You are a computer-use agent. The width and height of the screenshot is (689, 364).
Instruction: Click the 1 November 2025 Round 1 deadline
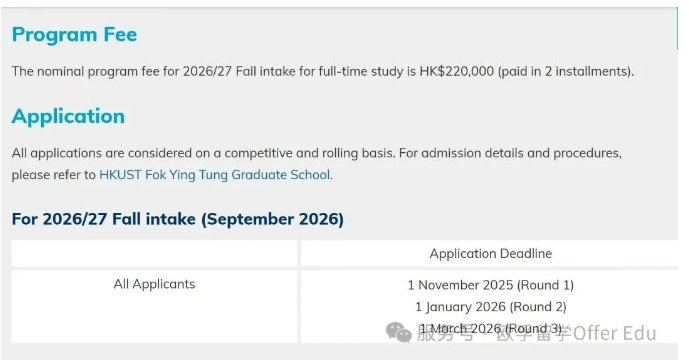pos(491,285)
